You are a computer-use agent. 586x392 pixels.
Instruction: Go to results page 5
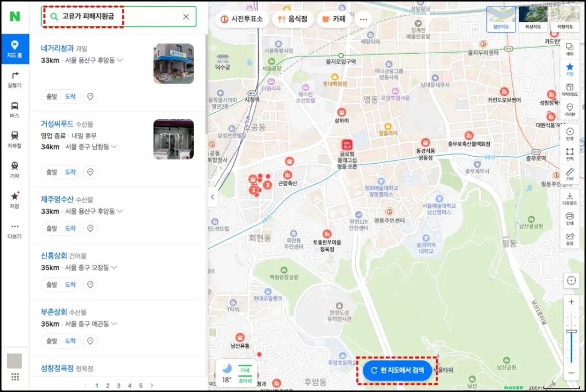coord(141,386)
